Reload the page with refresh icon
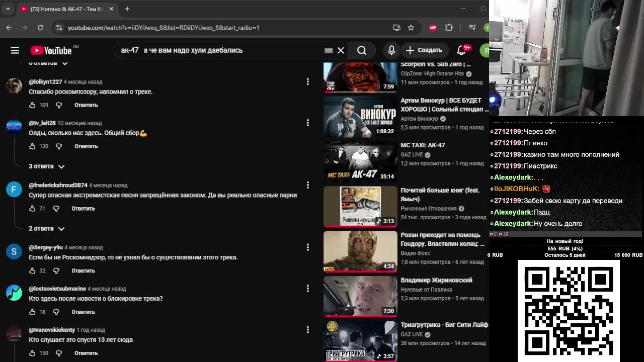644x362 pixels. click(x=40, y=28)
